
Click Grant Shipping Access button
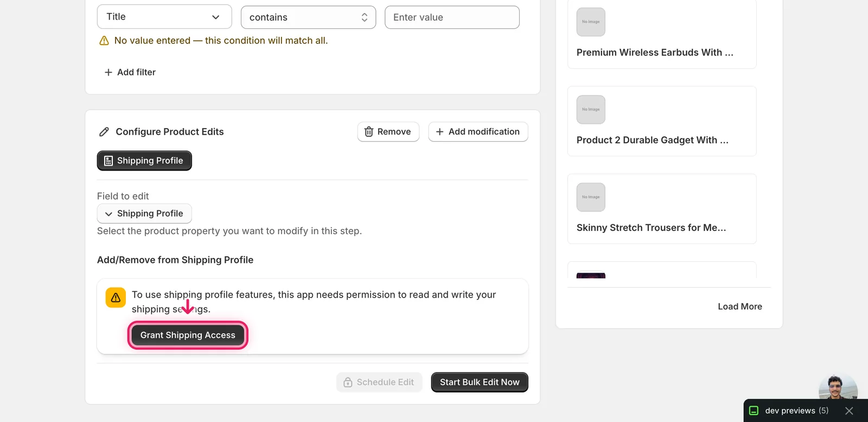point(188,335)
